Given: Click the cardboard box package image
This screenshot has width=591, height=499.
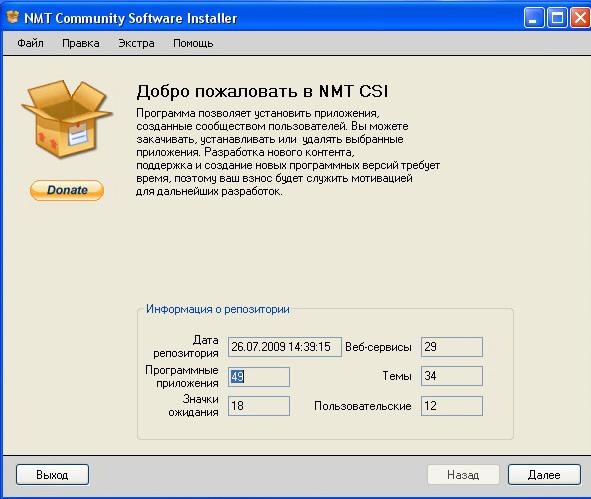Looking at the screenshot, I should pyautogui.click(x=67, y=118).
